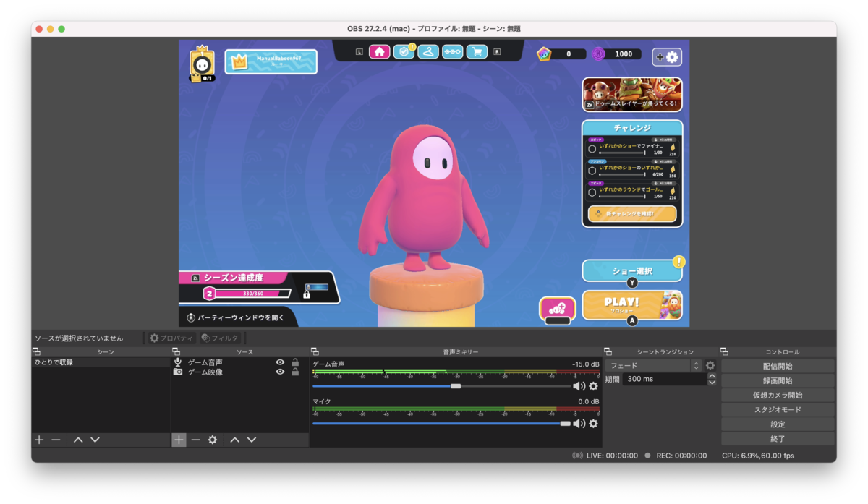Remove source with minus button in ソース panel
Image resolution: width=868 pixels, height=504 pixels.
195,440
